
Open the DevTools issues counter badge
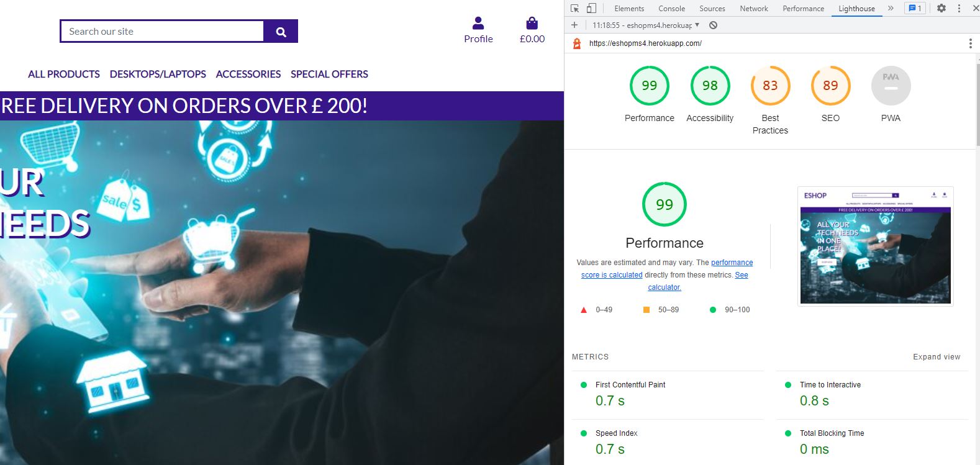[x=915, y=8]
